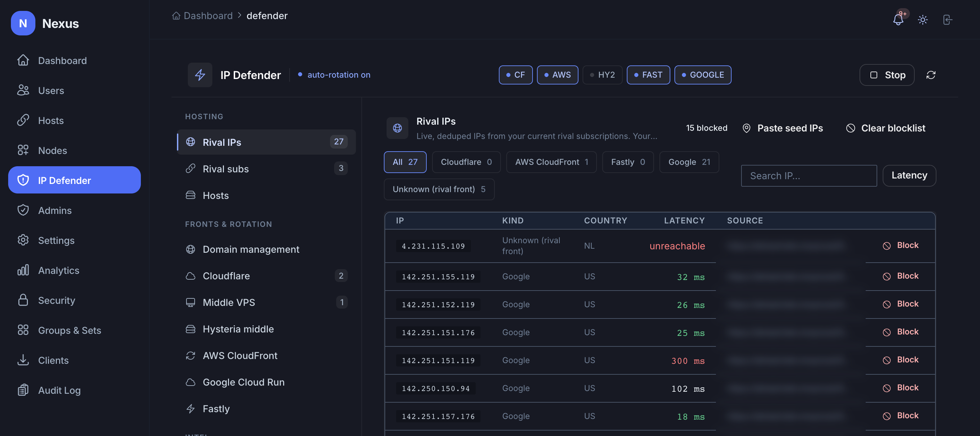Block IP 4.231.115.109
980x436 pixels.
tap(900, 246)
